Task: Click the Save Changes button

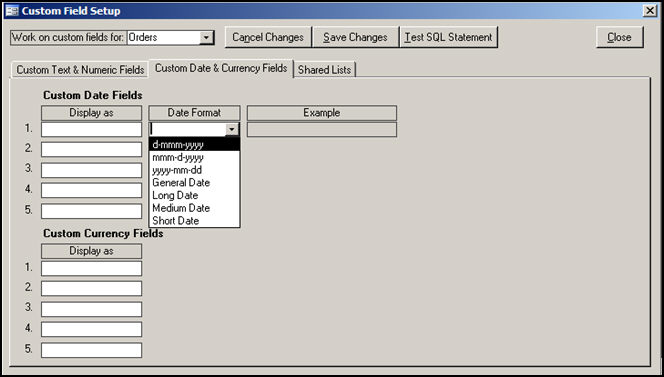Action: click(356, 37)
